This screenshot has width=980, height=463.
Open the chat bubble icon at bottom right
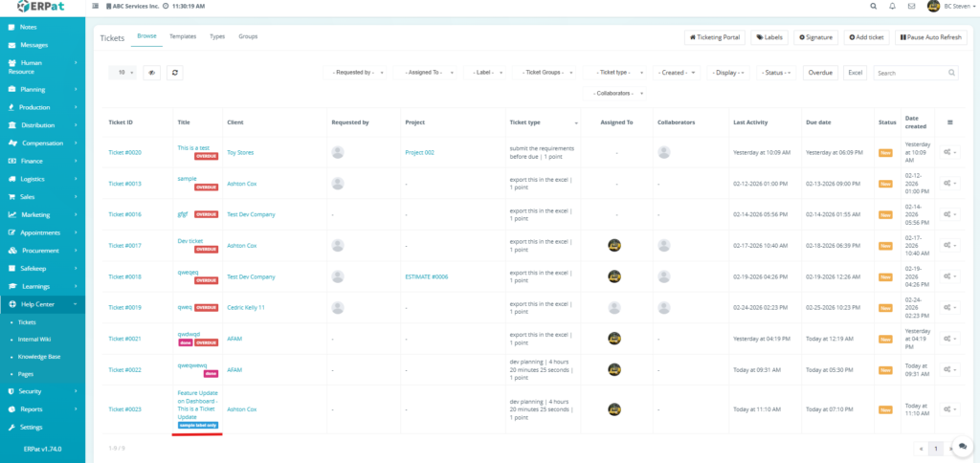click(962, 447)
